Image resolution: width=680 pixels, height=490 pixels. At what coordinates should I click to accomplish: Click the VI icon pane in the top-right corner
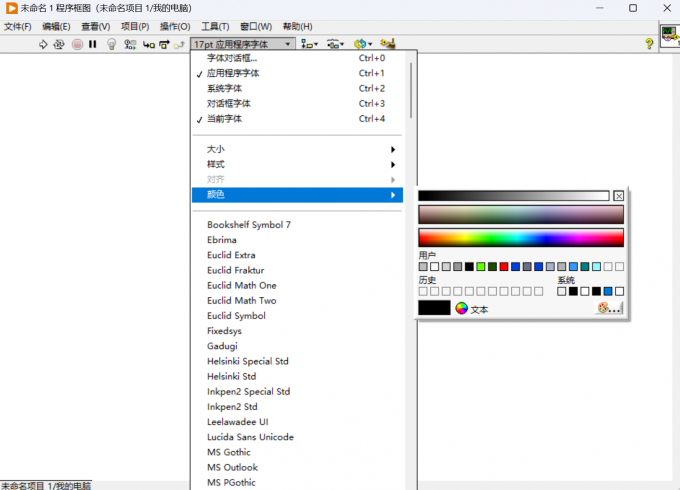[x=670, y=37]
